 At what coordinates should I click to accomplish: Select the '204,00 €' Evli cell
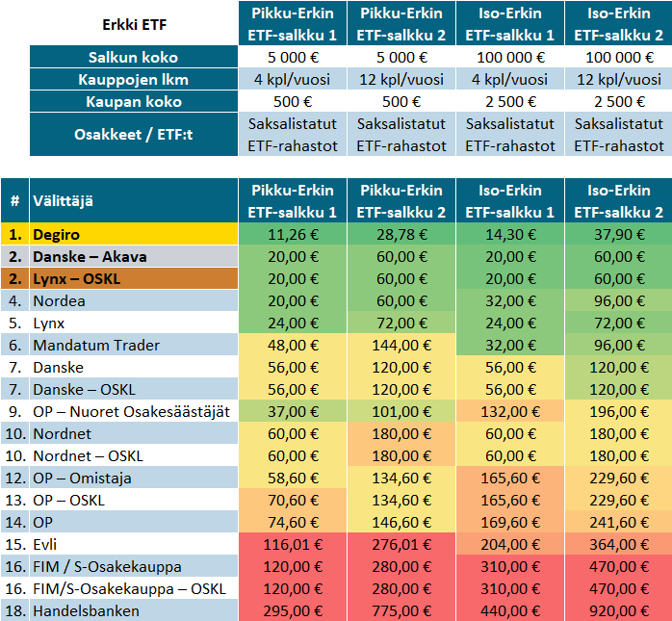[x=510, y=544]
